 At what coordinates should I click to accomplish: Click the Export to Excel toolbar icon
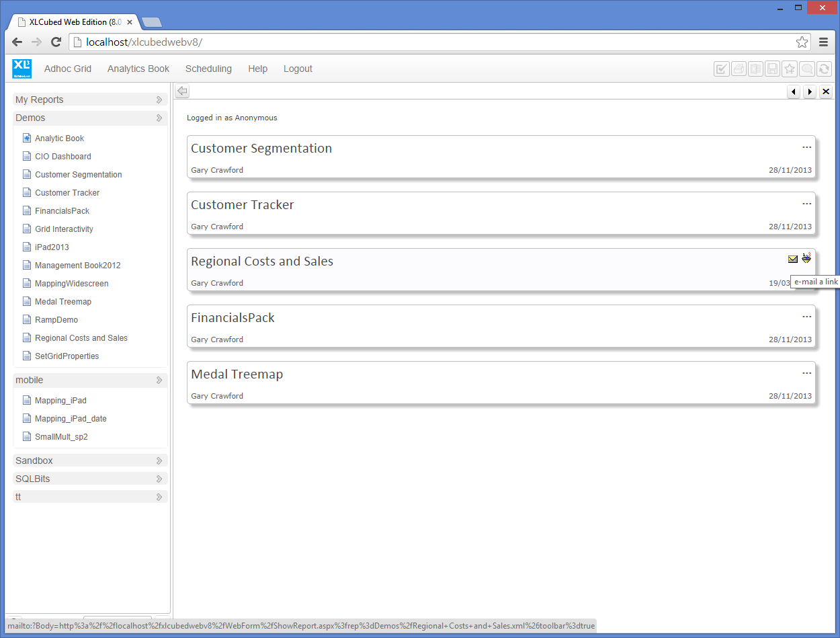[756, 69]
